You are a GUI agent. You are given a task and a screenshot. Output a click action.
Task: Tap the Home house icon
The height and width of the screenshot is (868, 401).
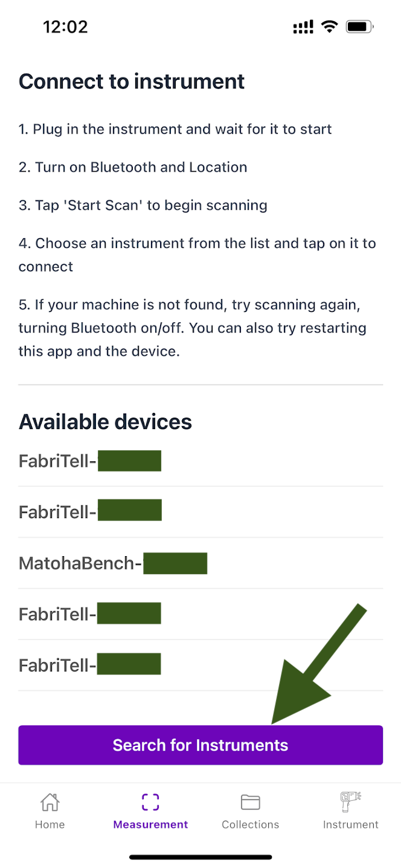[50, 802]
